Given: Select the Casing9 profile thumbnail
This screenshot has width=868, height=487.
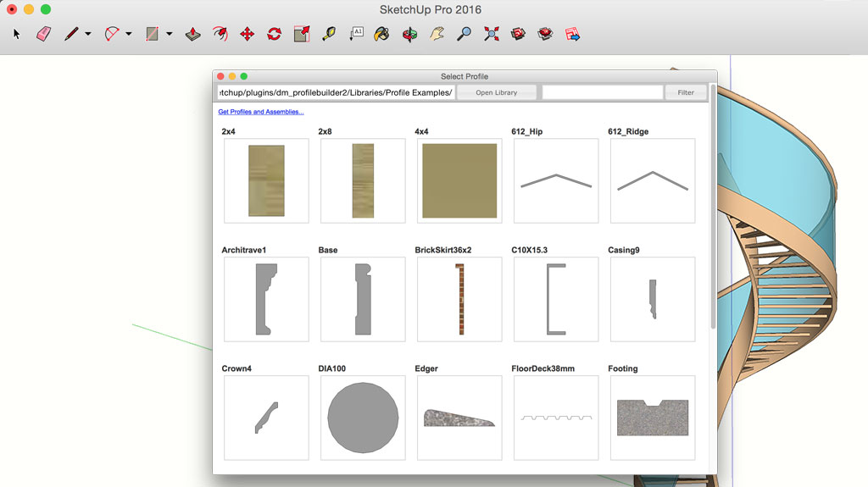Looking at the screenshot, I should point(653,299).
